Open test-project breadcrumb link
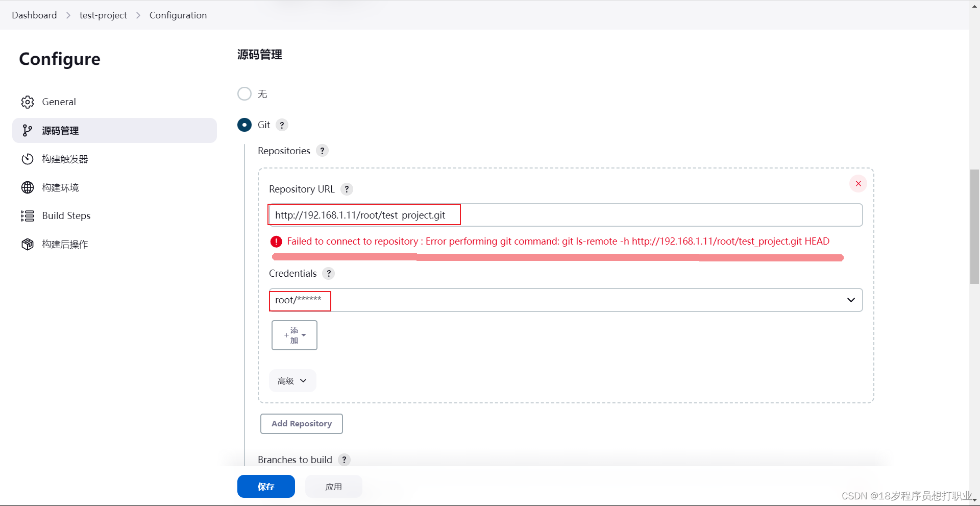The width and height of the screenshot is (980, 506). 103,15
